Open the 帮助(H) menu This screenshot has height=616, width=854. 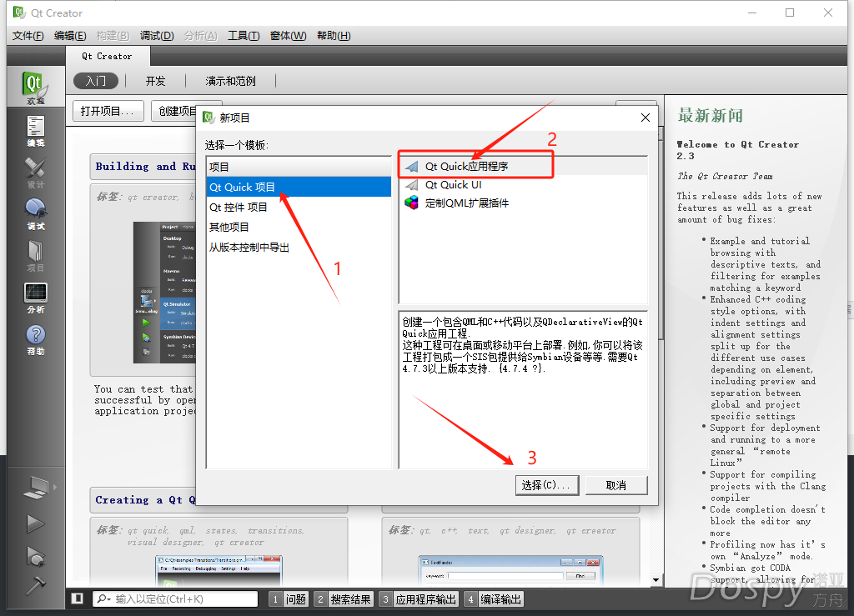pos(334,36)
